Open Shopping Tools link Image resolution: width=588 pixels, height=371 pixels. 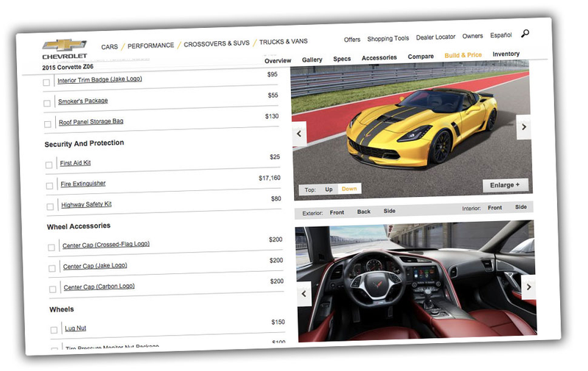tap(388, 39)
